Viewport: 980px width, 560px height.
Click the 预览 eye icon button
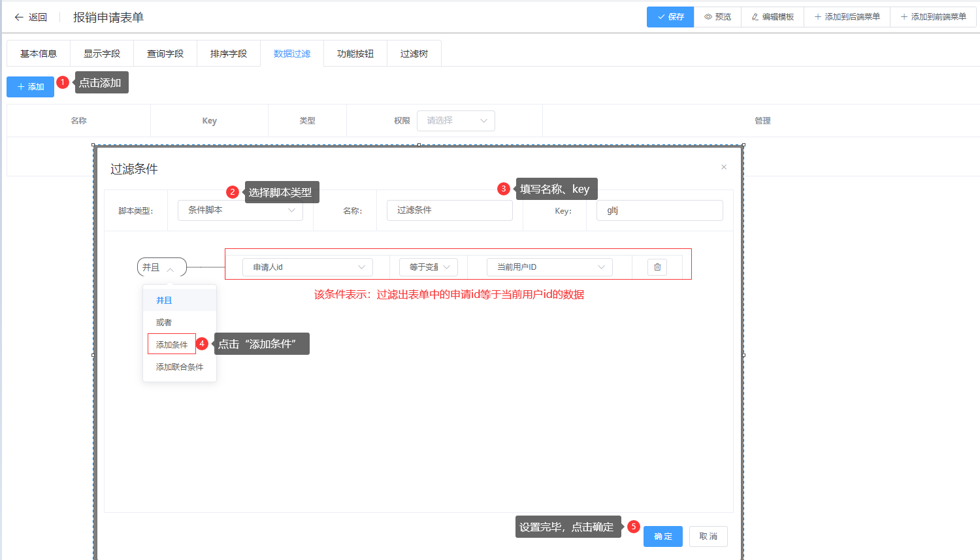[717, 17]
